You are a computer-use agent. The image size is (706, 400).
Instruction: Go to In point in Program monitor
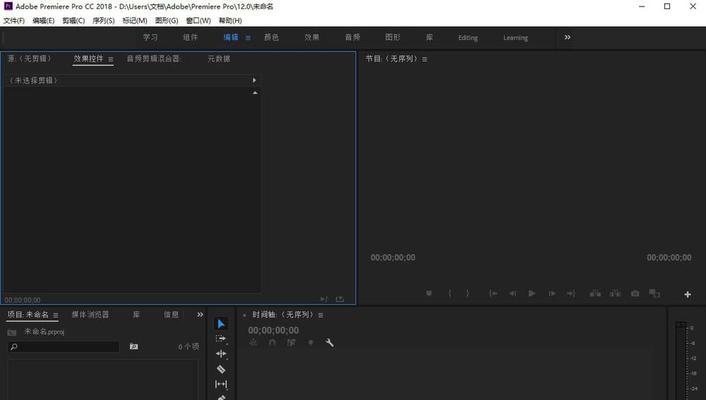pos(493,293)
